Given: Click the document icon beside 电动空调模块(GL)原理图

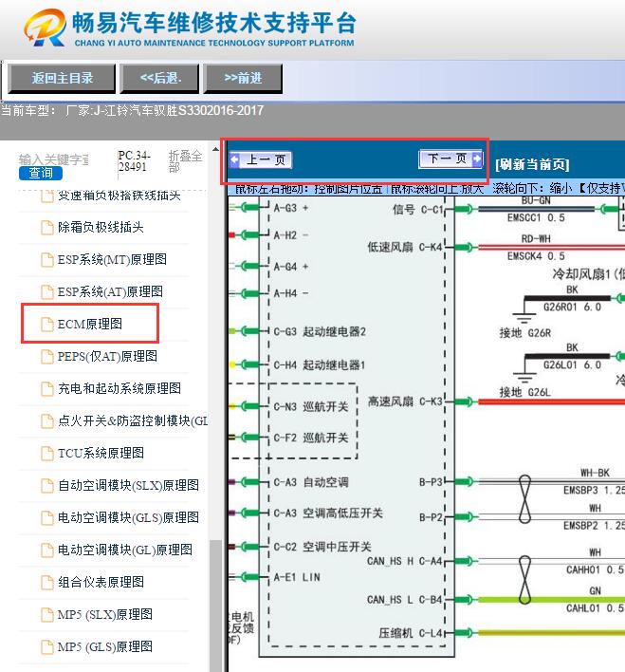Looking at the screenshot, I should pos(47,551).
